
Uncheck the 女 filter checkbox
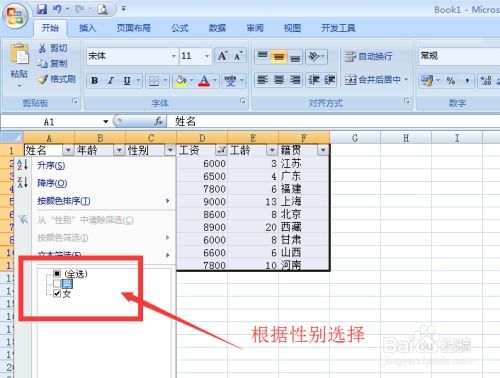click(x=57, y=294)
